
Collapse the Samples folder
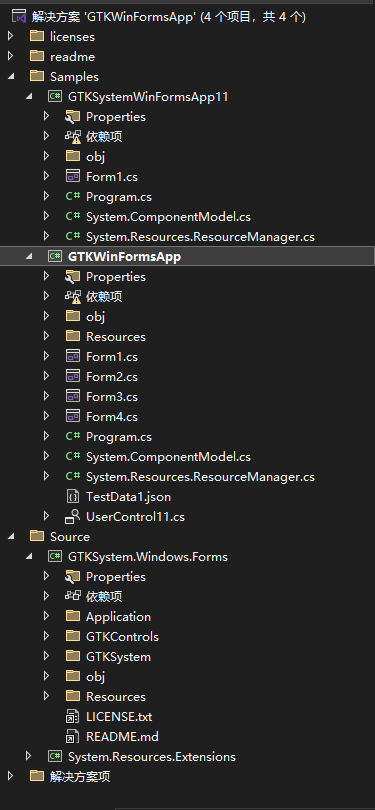tap(11, 76)
